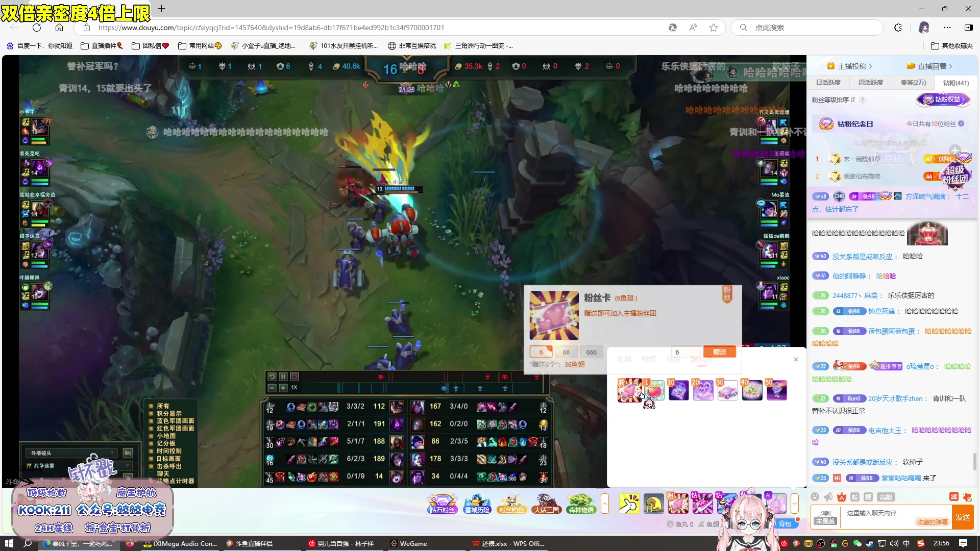
Task: Click the 发送 chat send button
Action: point(963,517)
